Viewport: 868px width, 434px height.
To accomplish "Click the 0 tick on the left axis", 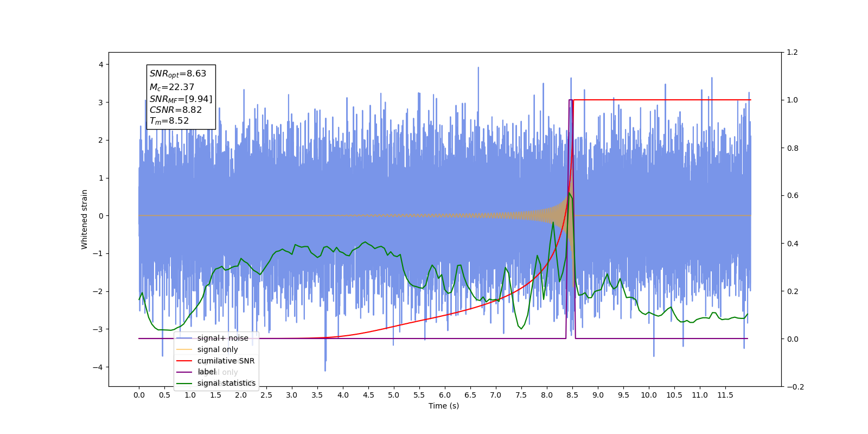I will (x=101, y=216).
